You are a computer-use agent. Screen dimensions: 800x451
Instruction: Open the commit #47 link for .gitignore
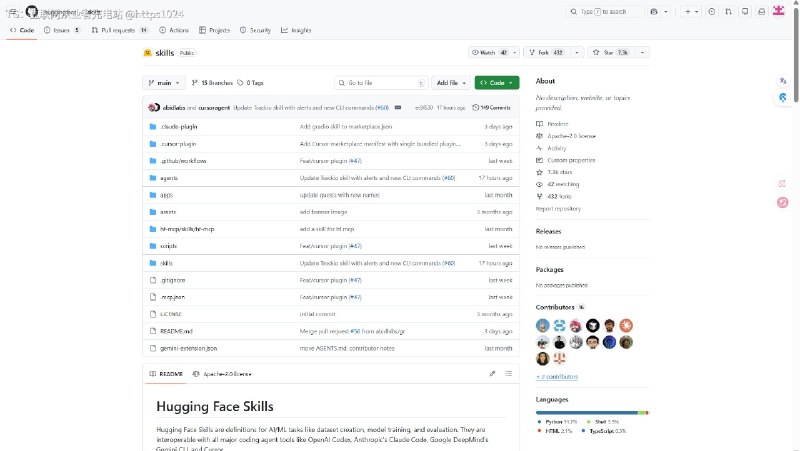(355, 280)
